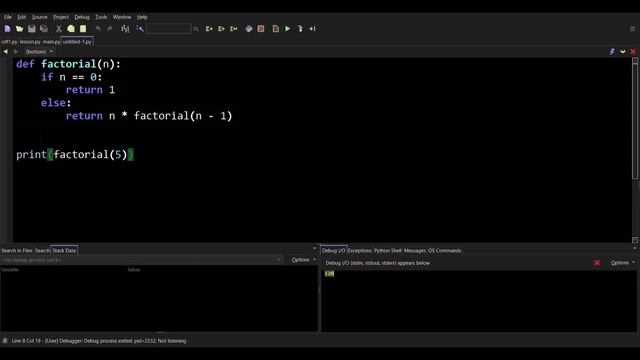This screenshot has height=360, width=640.
Task: Open the Messages panel tab
Action: [x=415, y=251]
